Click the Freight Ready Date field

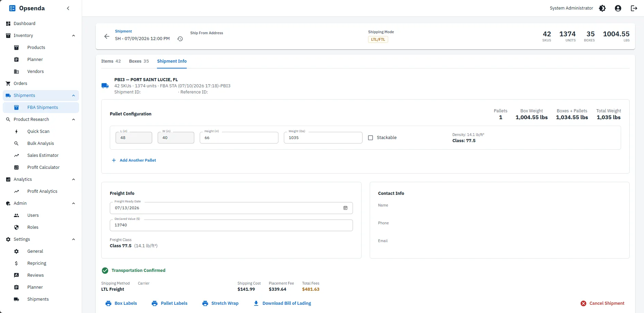coord(231,208)
